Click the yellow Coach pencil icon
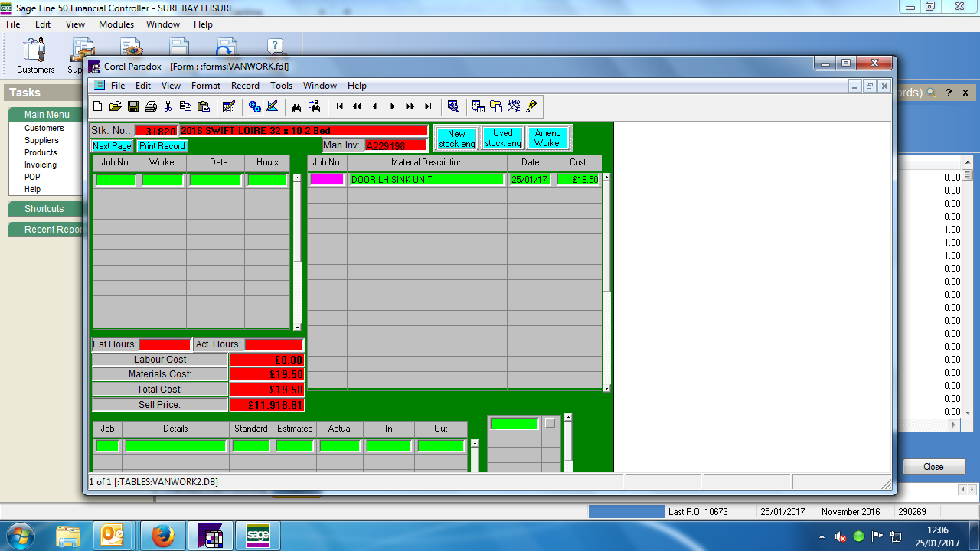The height and width of the screenshot is (551, 980). [x=531, y=106]
